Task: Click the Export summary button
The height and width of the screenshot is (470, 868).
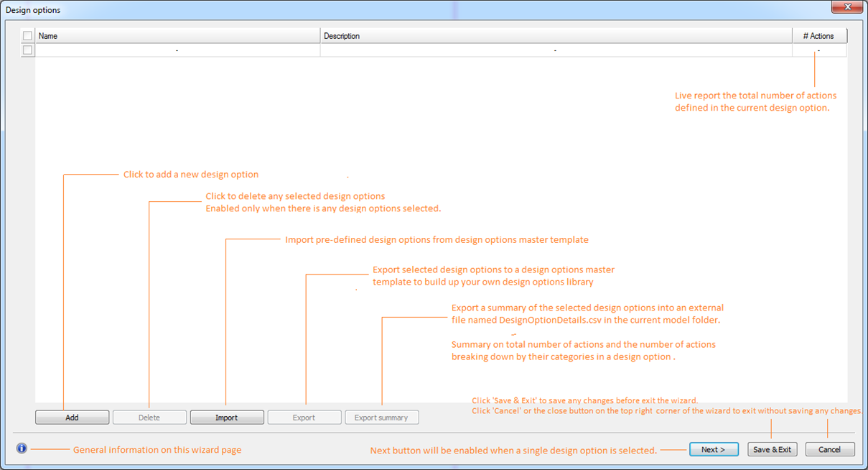Action: 381,418
